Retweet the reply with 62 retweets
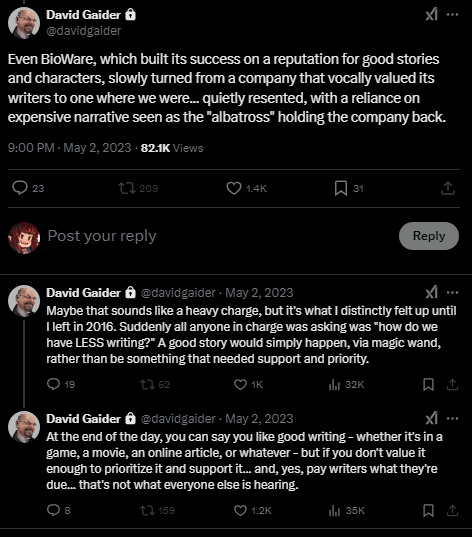 (147, 384)
